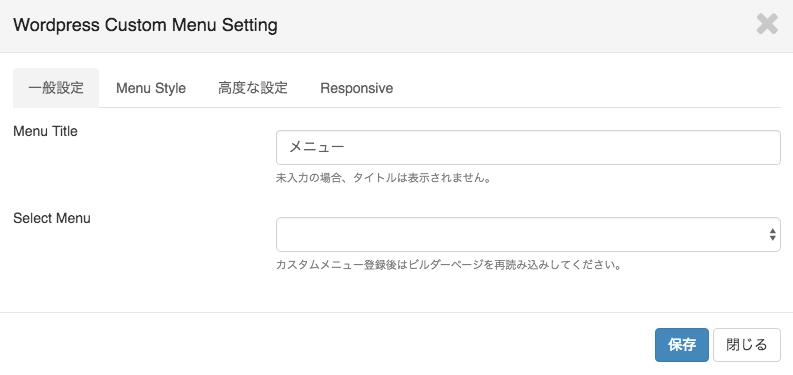Click the メニュー text inside the title field
The height and width of the screenshot is (375, 793).
317,147
